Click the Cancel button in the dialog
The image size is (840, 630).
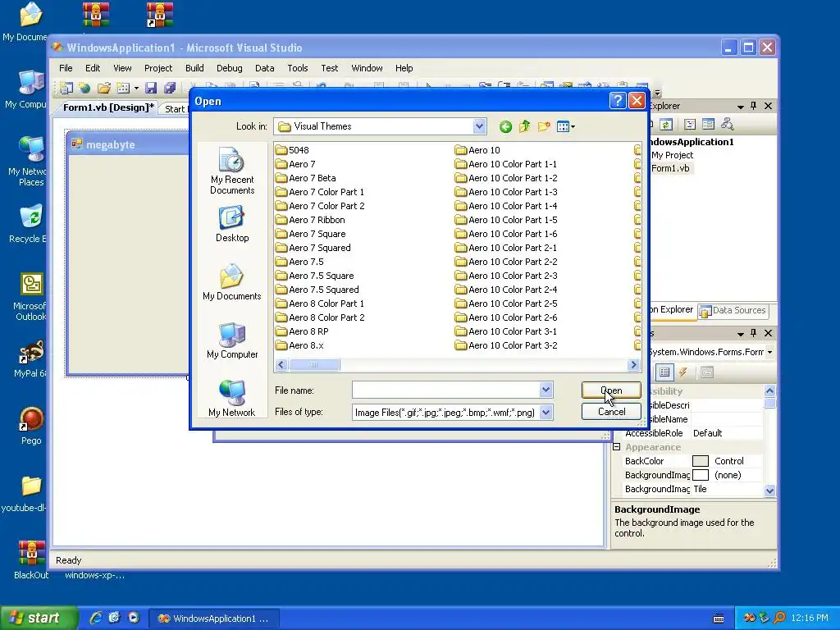[611, 412]
